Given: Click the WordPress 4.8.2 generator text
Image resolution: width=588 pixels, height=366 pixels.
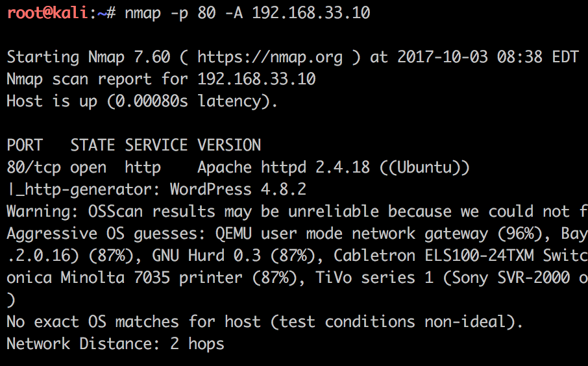Looking at the screenshot, I should click(x=238, y=189).
